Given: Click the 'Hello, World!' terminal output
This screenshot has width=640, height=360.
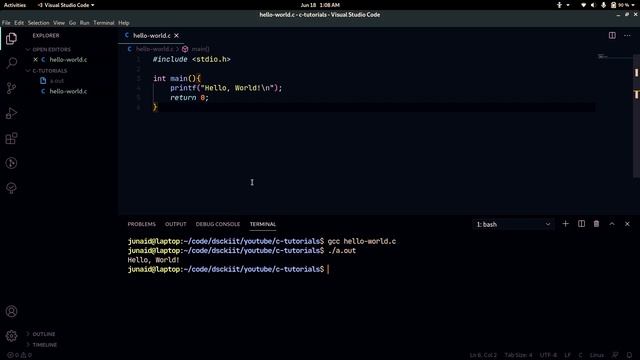Looking at the screenshot, I should (153, 260).
